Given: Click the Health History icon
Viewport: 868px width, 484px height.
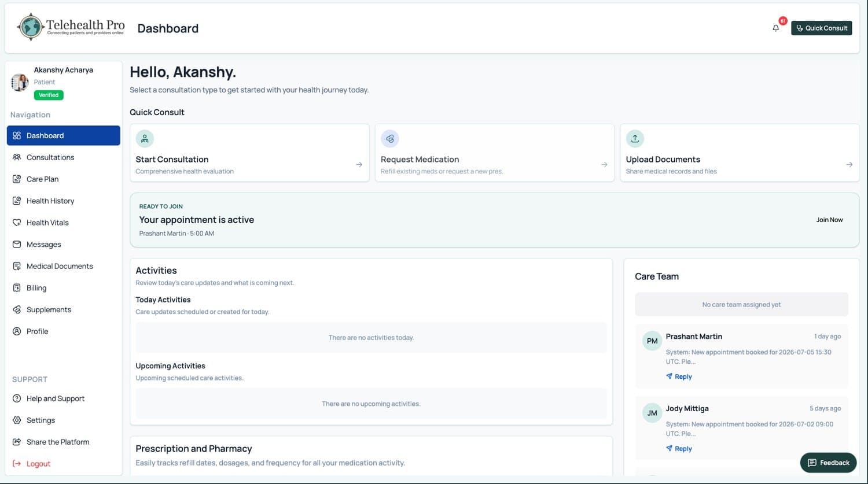Looking at the screenshot, I should coord(17,201).
